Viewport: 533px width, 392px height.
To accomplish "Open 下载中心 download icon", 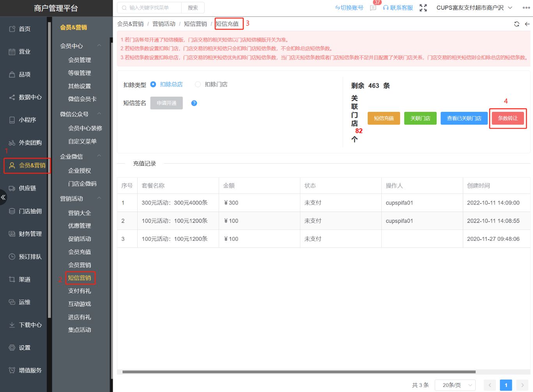I will (12, 325).
